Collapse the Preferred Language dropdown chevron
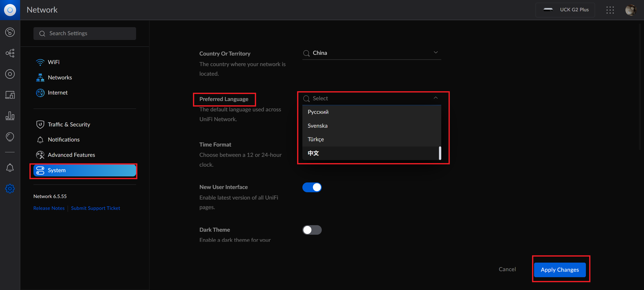644x290 pixels. point(436,98)
